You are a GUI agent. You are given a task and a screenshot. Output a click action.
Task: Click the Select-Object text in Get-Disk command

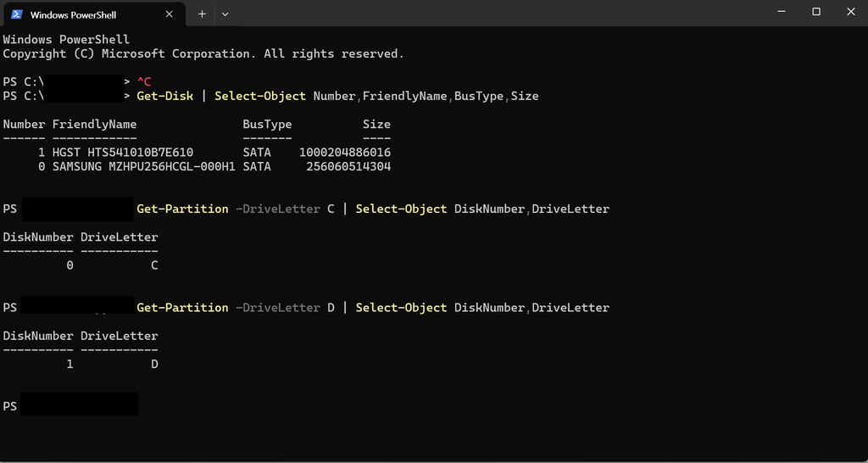[260, 97]
